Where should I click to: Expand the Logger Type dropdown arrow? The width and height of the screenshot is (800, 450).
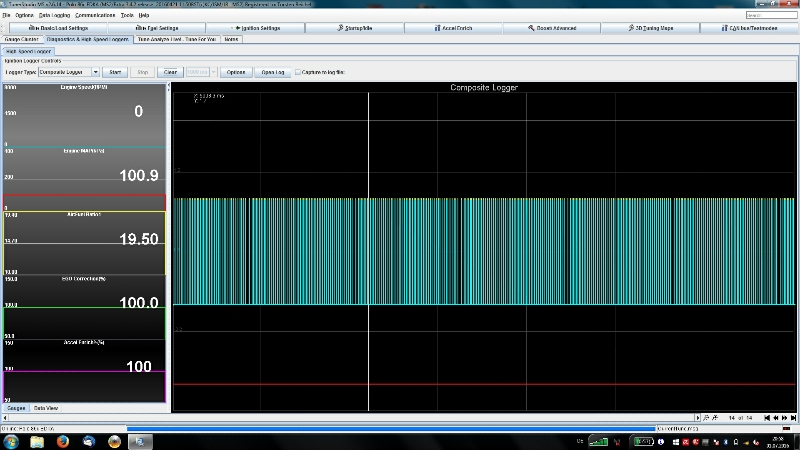95,72
